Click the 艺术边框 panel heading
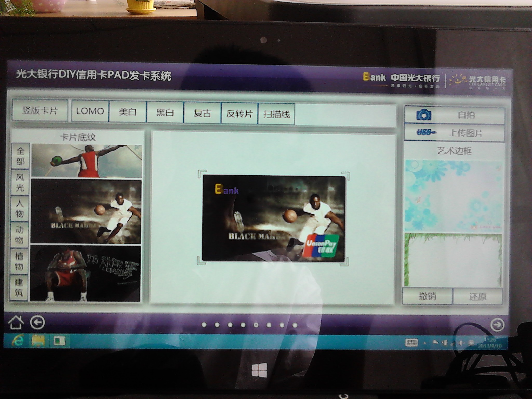Viewport: 532px width, 399px height. (x=454, y=151)
